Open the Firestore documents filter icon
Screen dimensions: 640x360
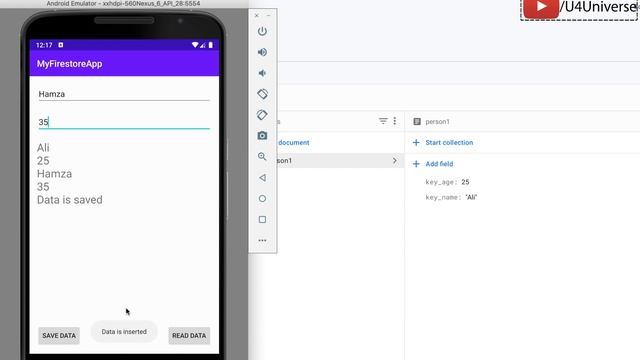click(383, 121)
